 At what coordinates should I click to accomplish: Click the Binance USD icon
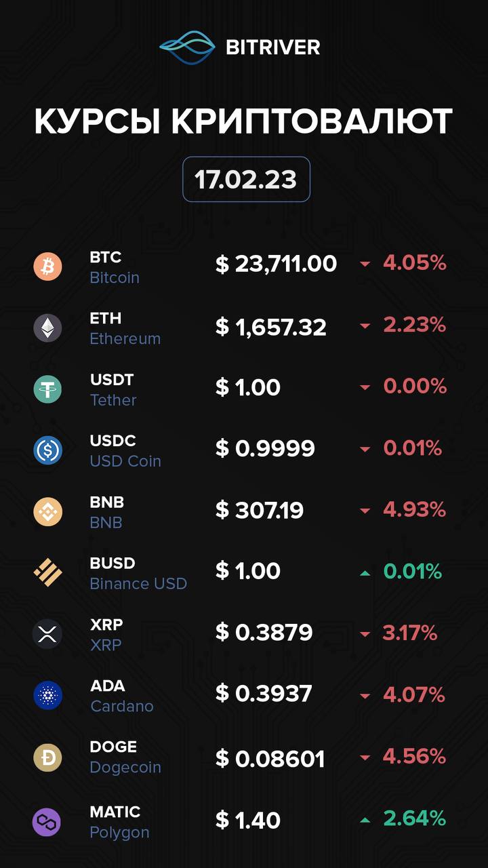point(47,573)
